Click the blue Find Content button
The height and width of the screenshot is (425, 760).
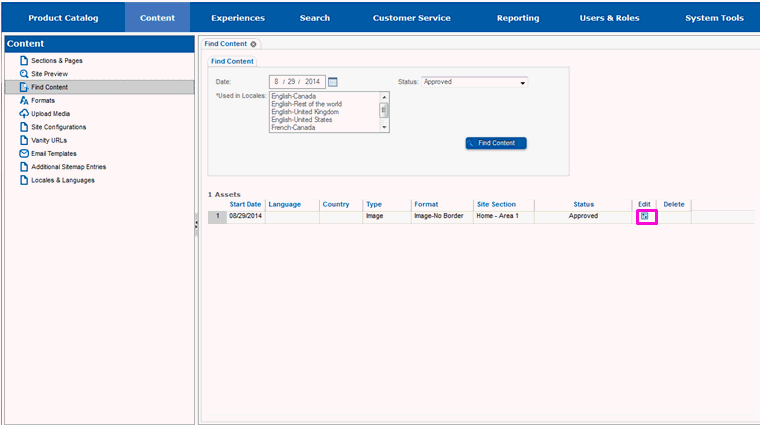(x=496, y=143)
